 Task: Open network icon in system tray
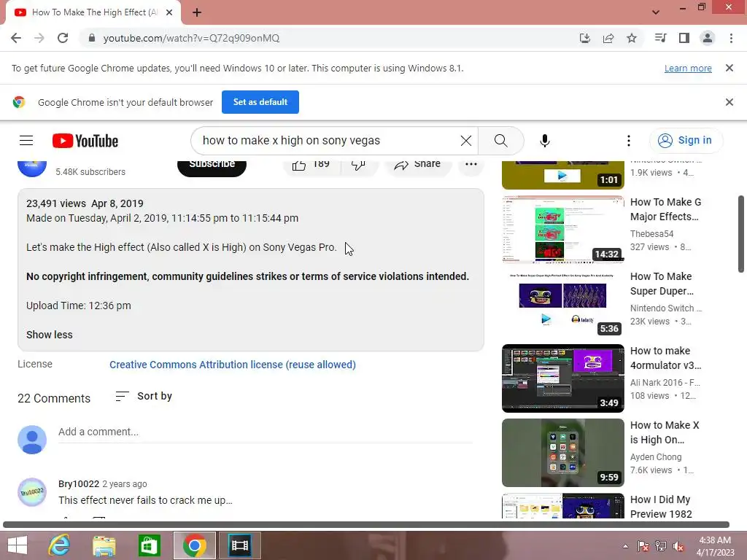click(661, 546)
